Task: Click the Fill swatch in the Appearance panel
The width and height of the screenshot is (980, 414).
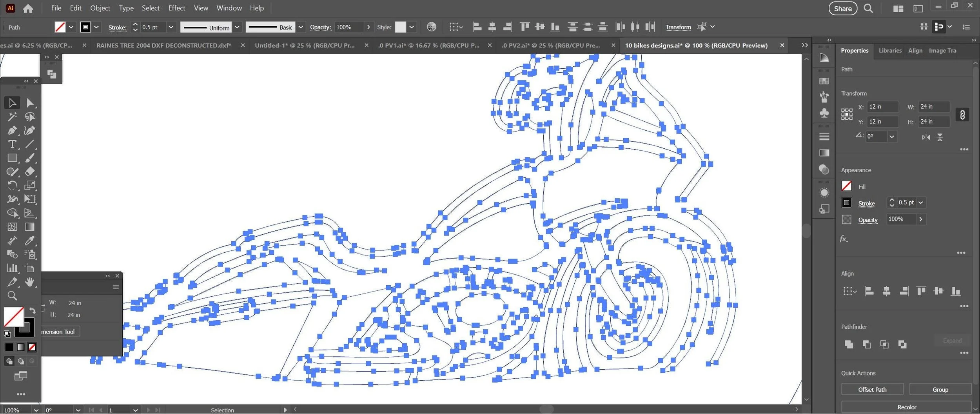Action: point(847,186)
